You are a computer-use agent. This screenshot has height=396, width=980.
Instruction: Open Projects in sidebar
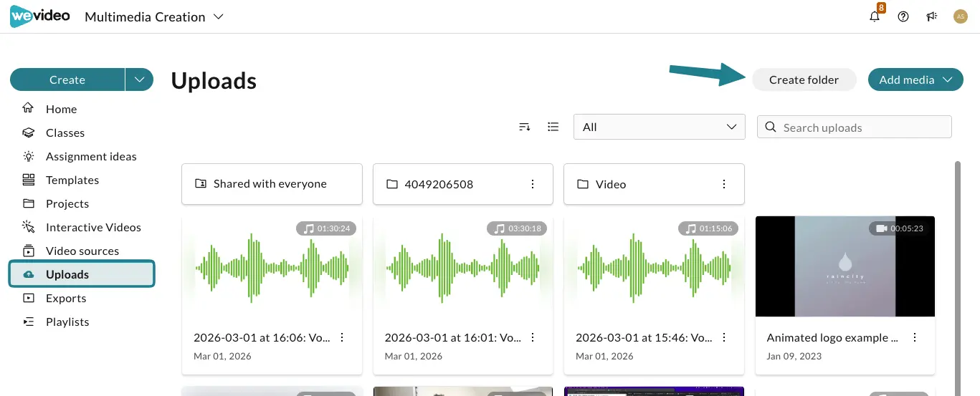tap(67, 203)
